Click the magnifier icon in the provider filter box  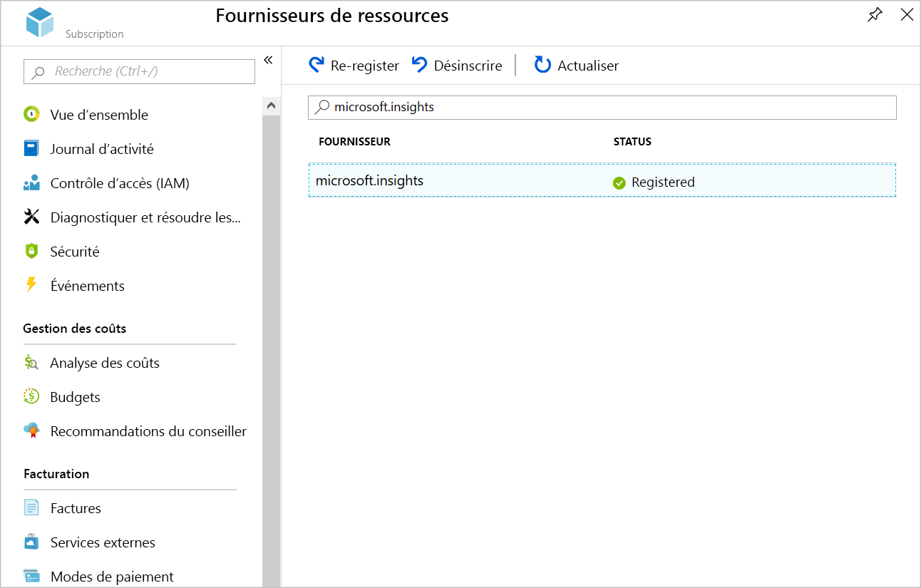click(x=322, y=107)
